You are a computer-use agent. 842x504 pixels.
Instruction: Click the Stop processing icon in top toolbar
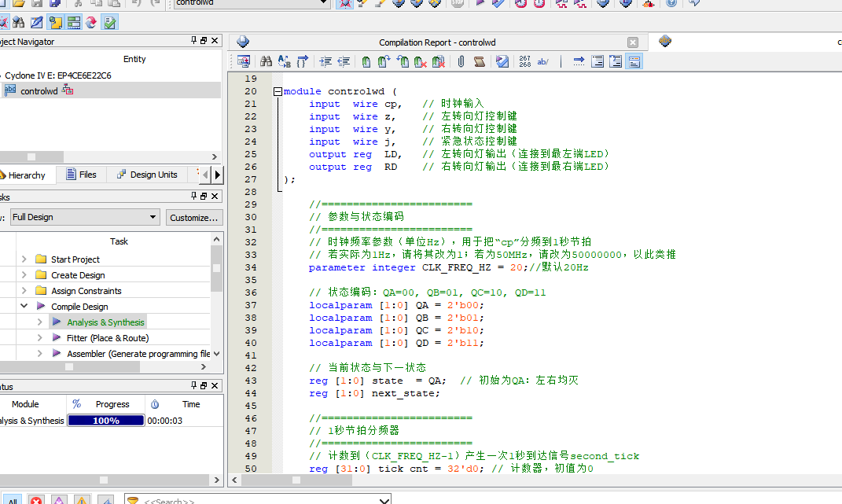tap(458, 3)
